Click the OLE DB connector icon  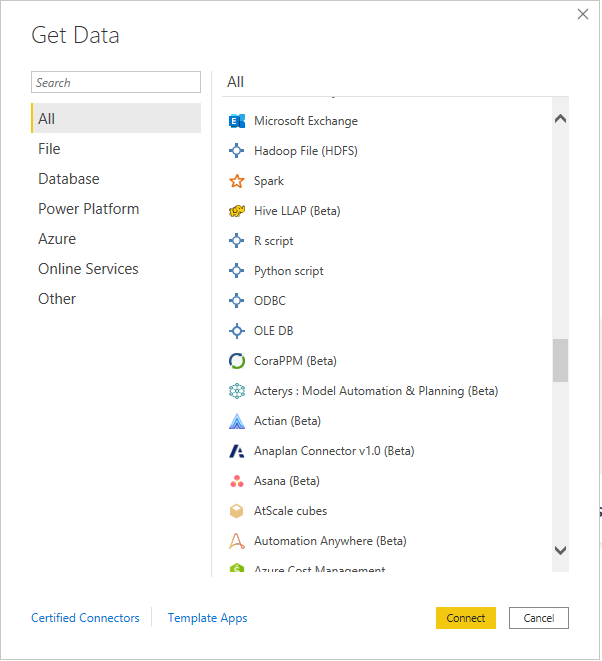pyautogui.click(x=236, y=331)
